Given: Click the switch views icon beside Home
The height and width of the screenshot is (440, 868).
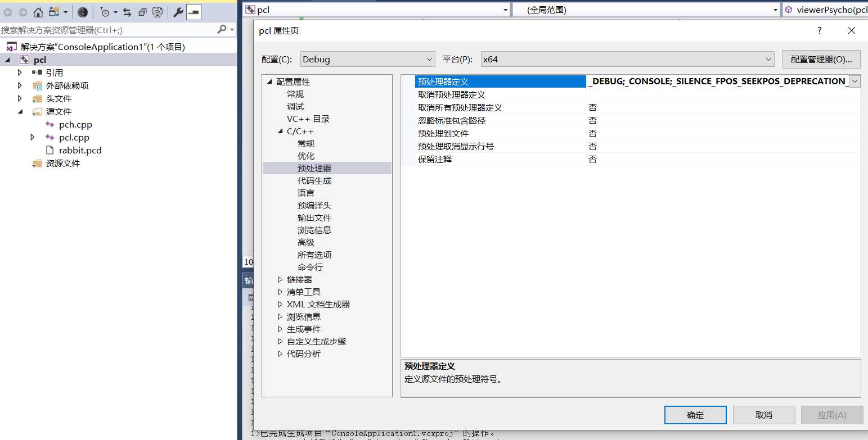Looking at the screenshot, I should [x=54, y=12].
